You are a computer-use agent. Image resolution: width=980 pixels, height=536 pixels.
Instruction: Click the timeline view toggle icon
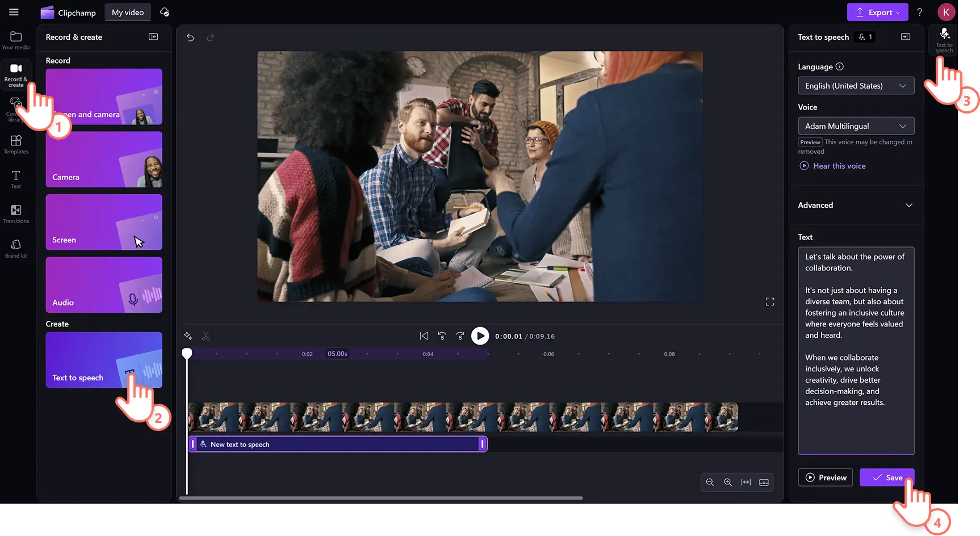pos(764,482)
